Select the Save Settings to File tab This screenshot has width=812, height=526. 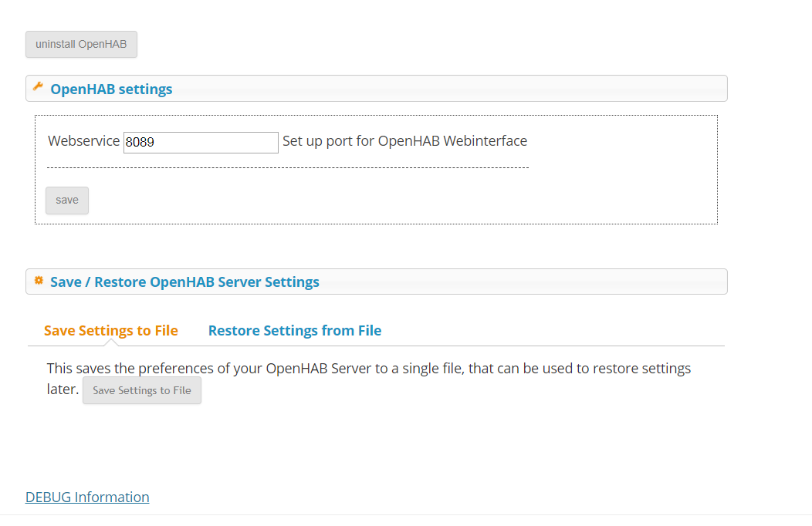111,331
